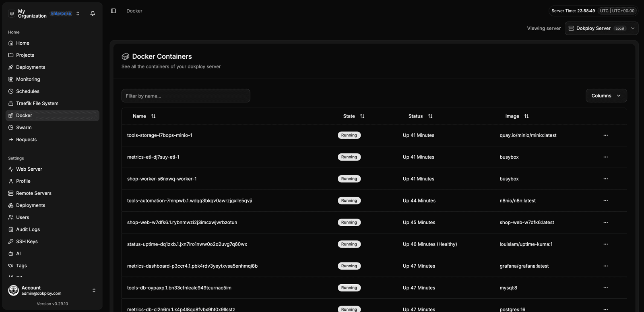Click the Monitoring chart icon

(11, 79)
